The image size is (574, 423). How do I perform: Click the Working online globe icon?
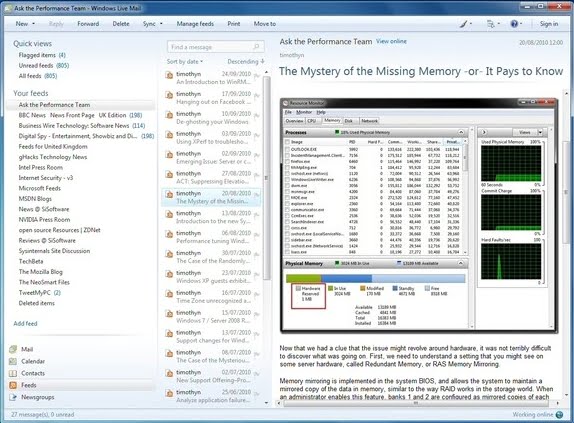pos(559,415)
